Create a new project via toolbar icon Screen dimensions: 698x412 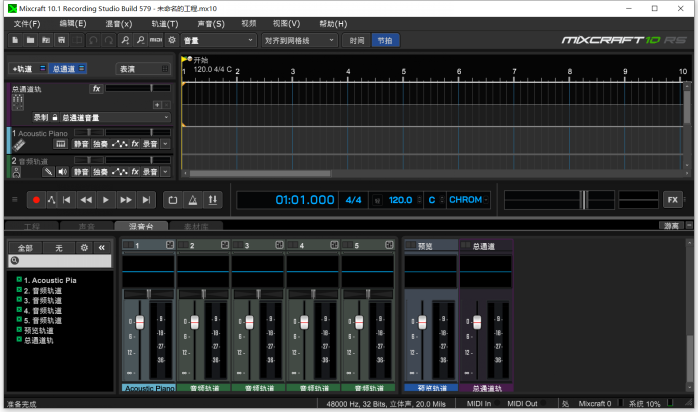[x=15, y=40]
